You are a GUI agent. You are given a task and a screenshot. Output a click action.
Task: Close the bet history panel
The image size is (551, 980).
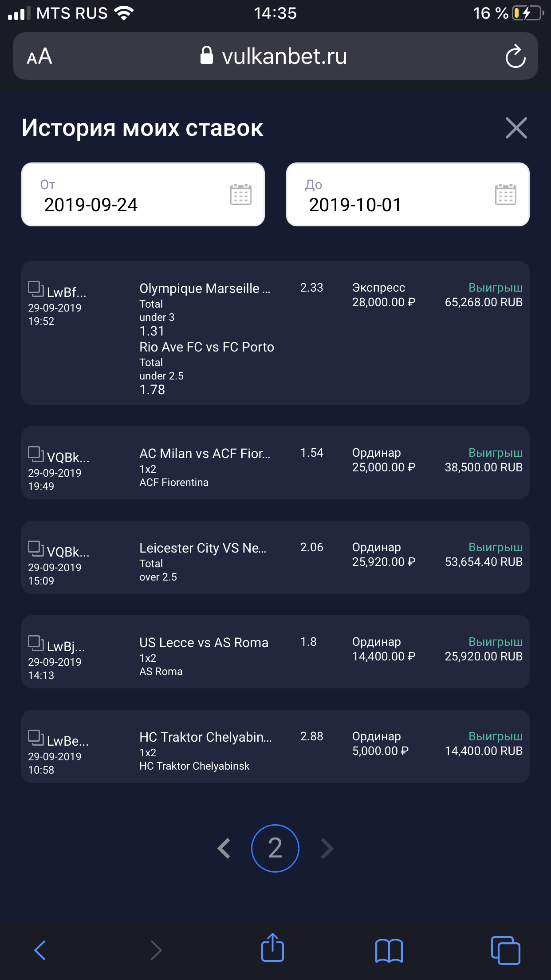[x=516, y=128]
